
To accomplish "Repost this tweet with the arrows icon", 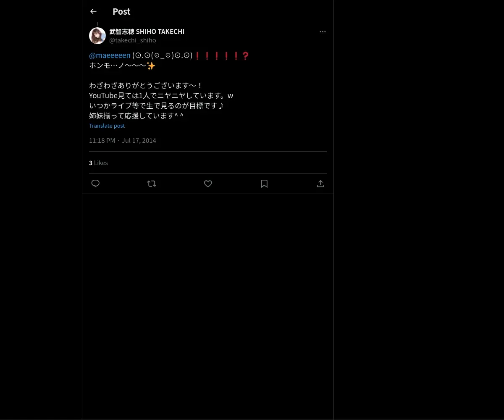I will click(x=152, y=184).
